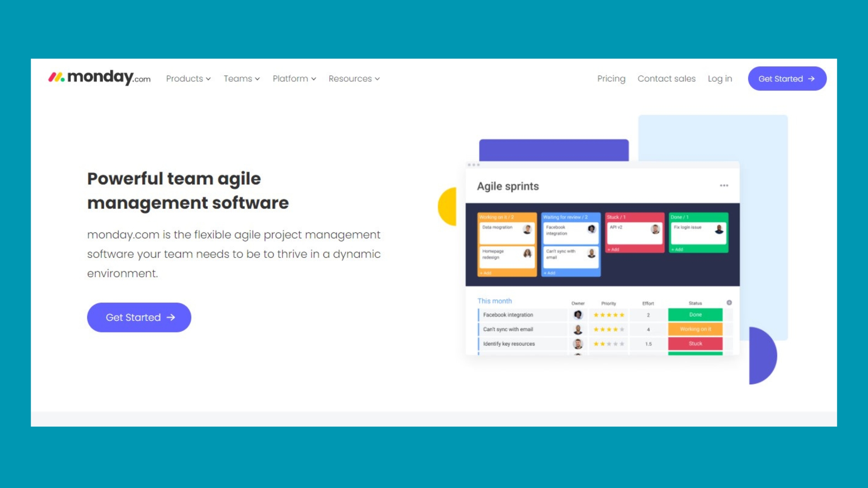Viewport: 868px width, 488px height.
Task: Add a card in Waiting for review column
Action: (549, 273)
